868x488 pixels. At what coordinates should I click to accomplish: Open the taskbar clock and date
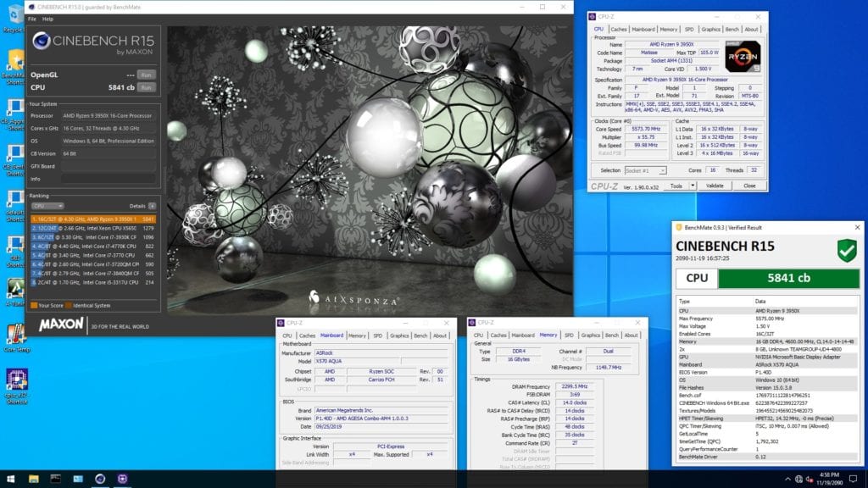[829, 479]
